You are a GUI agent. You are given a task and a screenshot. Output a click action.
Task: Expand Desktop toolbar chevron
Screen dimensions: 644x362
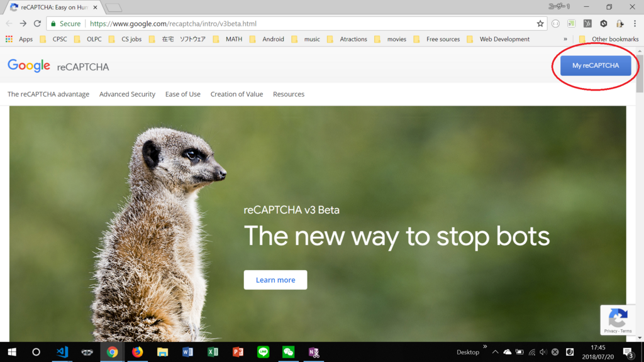pos(485,347)
